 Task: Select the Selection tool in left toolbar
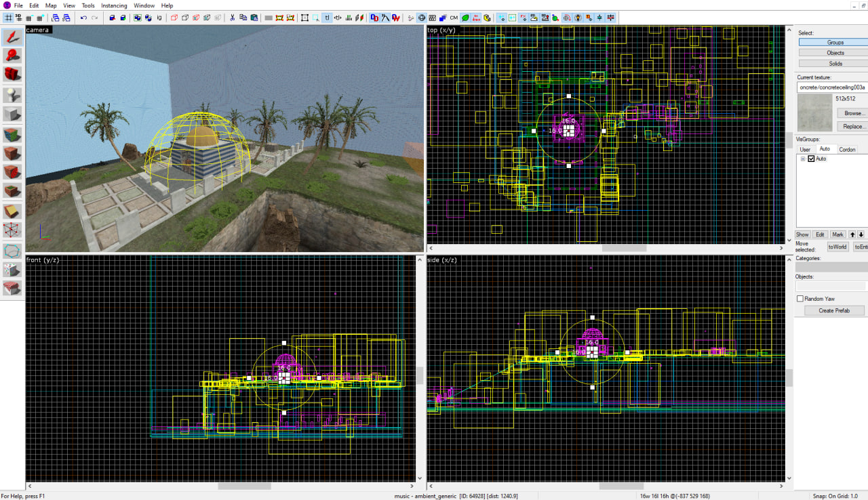point(12,37)
